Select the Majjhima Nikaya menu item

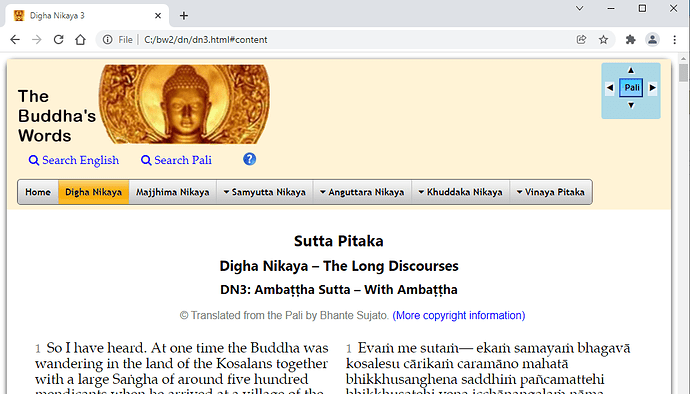[x=172, y=192]
